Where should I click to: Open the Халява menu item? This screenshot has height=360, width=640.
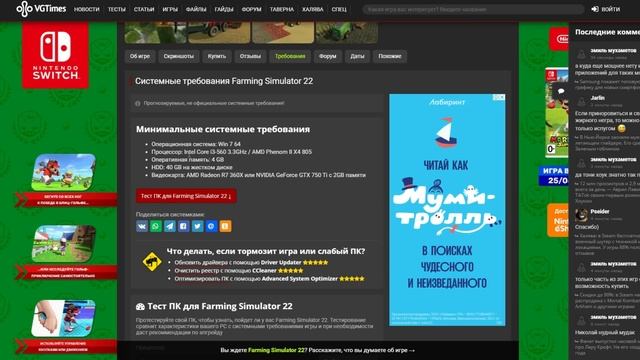tap(313, 9)
